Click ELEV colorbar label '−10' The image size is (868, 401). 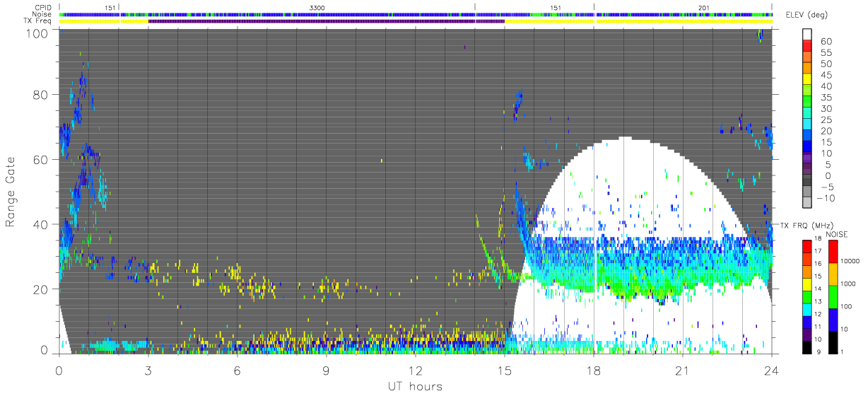point(827,199)
